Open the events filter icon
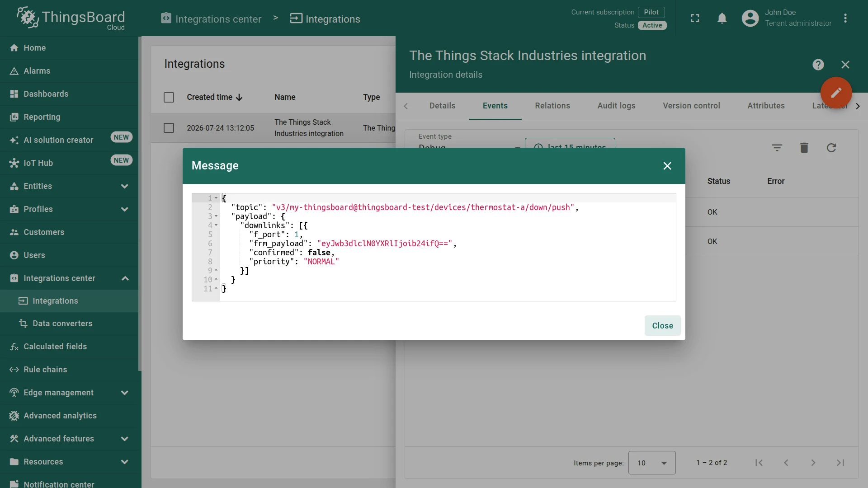Screen dimensions: 868x488 [777, 148]
